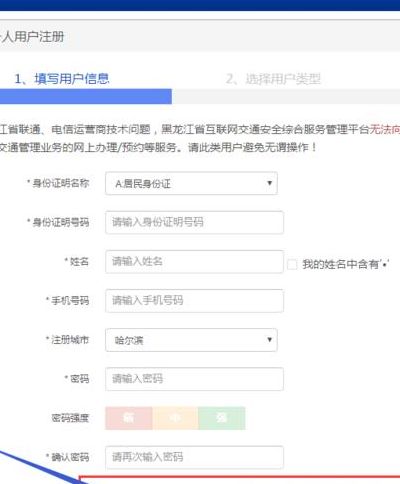Switch to 1、填写用户信息 step tab
Image resolution: width=400 pixels, height=484 pixels.
pos(62,79)
